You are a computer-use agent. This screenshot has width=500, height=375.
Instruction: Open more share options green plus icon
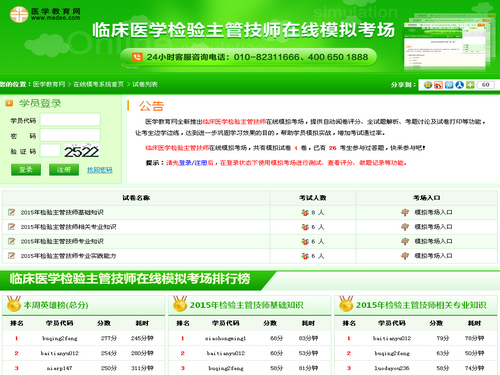[x=470, y=85]
